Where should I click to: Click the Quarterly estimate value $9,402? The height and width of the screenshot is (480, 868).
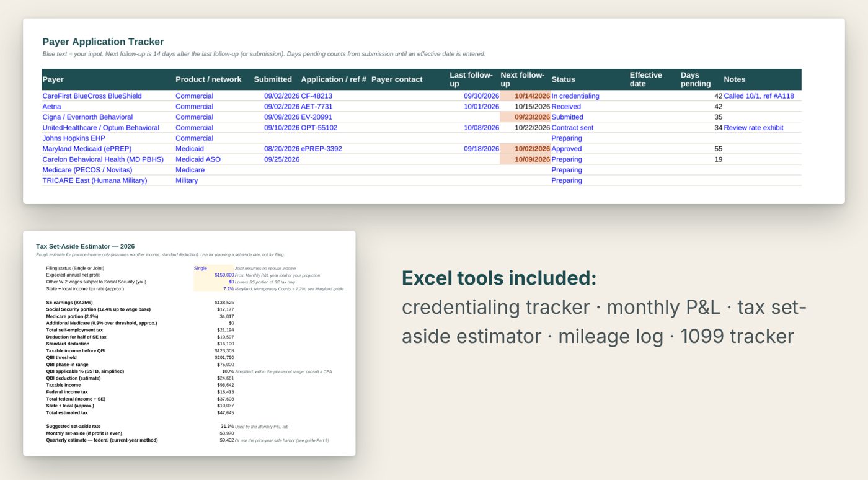click(226, 440)
